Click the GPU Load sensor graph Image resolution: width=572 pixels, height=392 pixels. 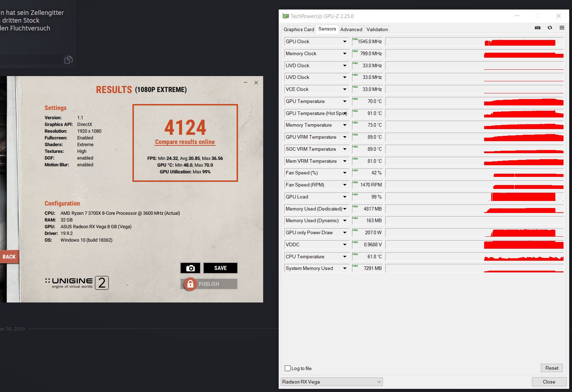(474, 197)
